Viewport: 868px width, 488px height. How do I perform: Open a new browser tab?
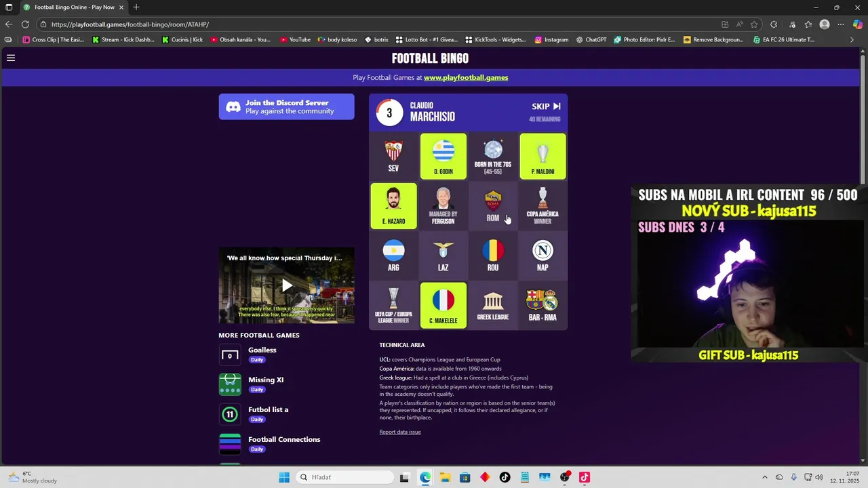(x=136, y=7)
